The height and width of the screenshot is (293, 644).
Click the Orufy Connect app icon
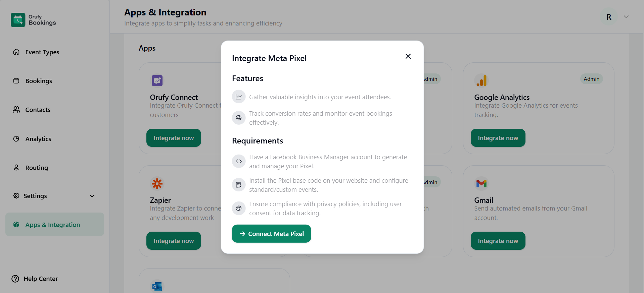click(x=157, y=80)
